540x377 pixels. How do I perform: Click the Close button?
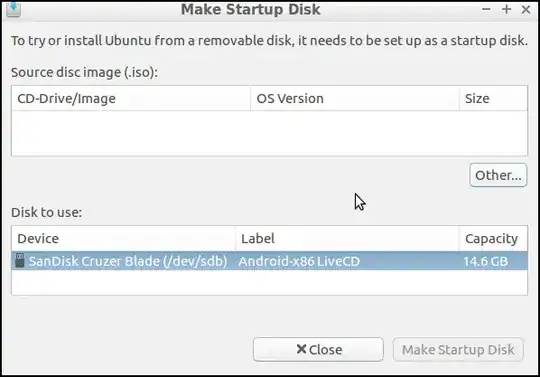click(318, 349)
